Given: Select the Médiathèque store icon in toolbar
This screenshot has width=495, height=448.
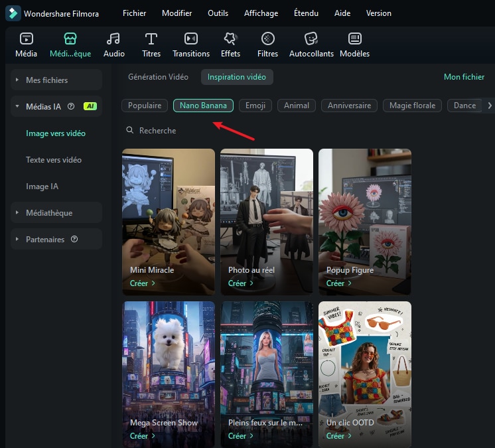Looking at the screenshot, I should (x=70, y=39).
